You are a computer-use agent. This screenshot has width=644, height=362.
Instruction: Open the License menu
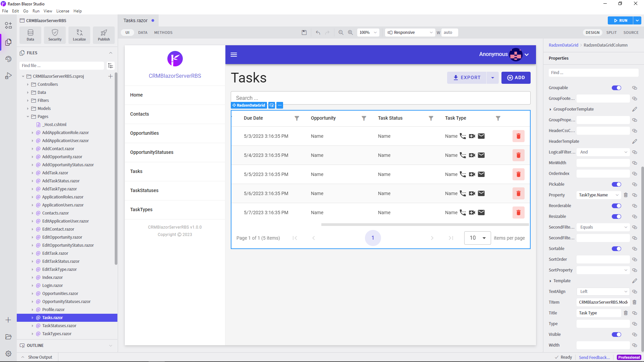click(63, 11)
